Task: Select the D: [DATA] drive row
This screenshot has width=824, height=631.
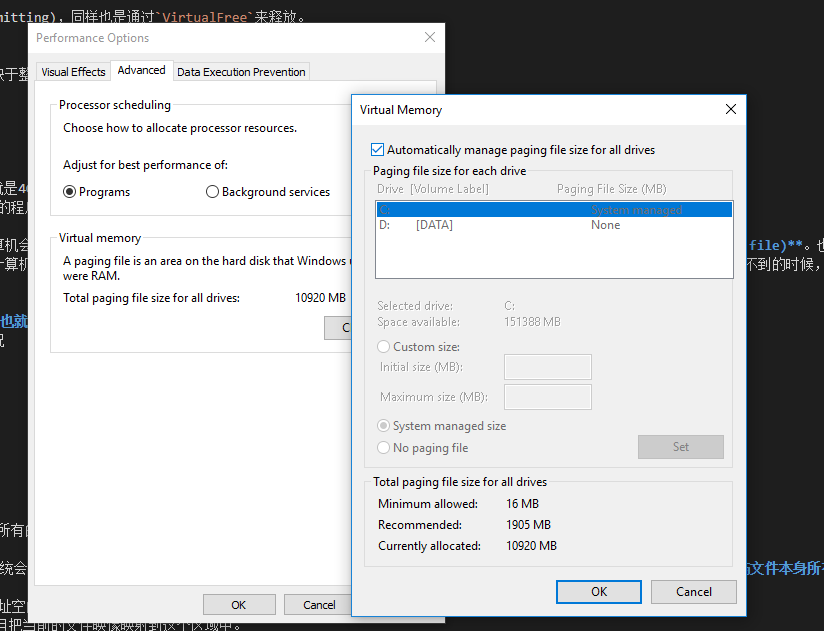Action: [554, 225]
